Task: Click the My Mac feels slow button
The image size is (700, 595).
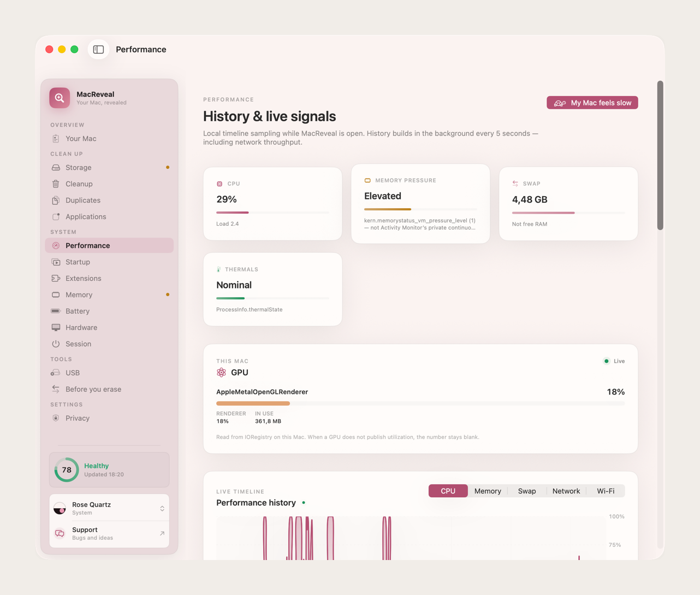Action: (592, 103)
